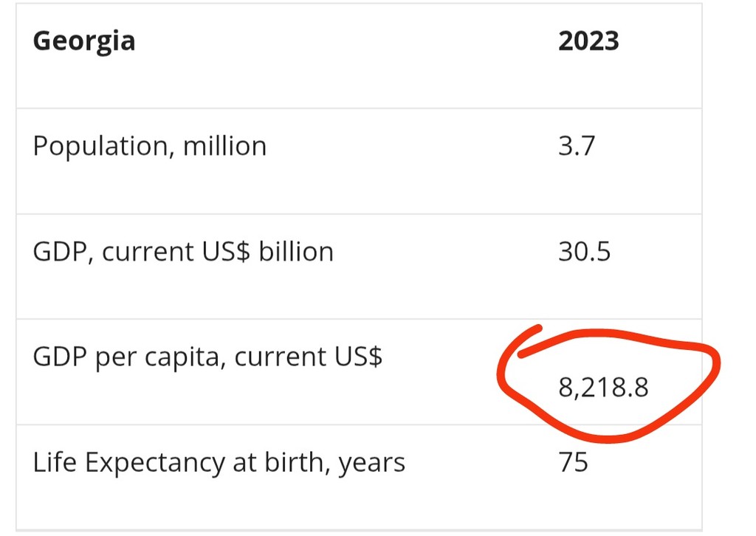Viewport: 756px width, 536px height.
Task: Click the GDP, current US$ billion label
Action: coord(183,252)
